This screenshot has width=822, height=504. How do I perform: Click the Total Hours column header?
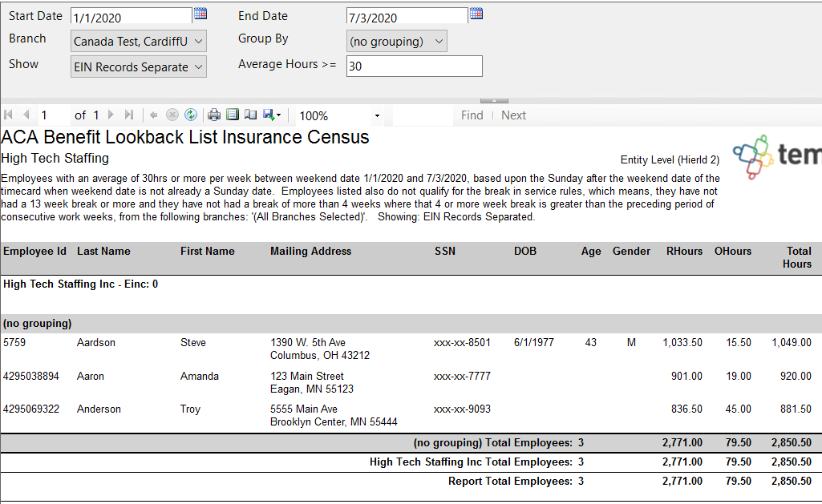pyautogui.click(x=797, y=257)
